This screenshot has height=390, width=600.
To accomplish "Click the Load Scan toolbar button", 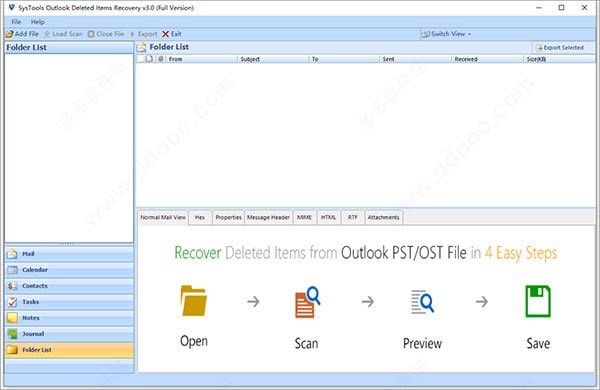I will [64, 34].
